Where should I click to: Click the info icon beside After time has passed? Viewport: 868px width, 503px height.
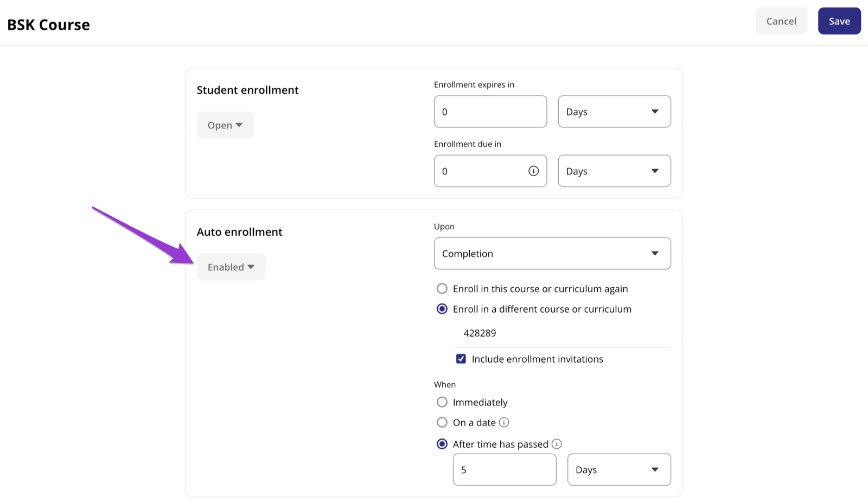coord(557,444)
